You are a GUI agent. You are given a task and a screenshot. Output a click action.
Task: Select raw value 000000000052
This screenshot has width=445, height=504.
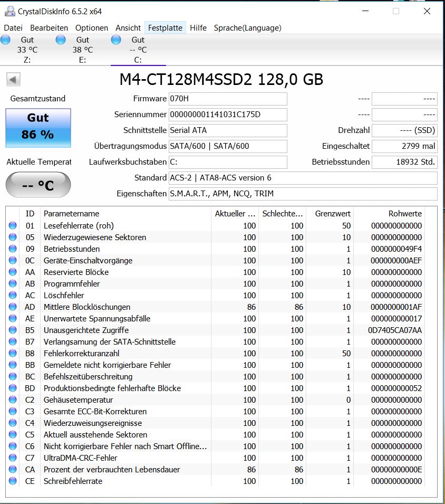coord(396,388)
